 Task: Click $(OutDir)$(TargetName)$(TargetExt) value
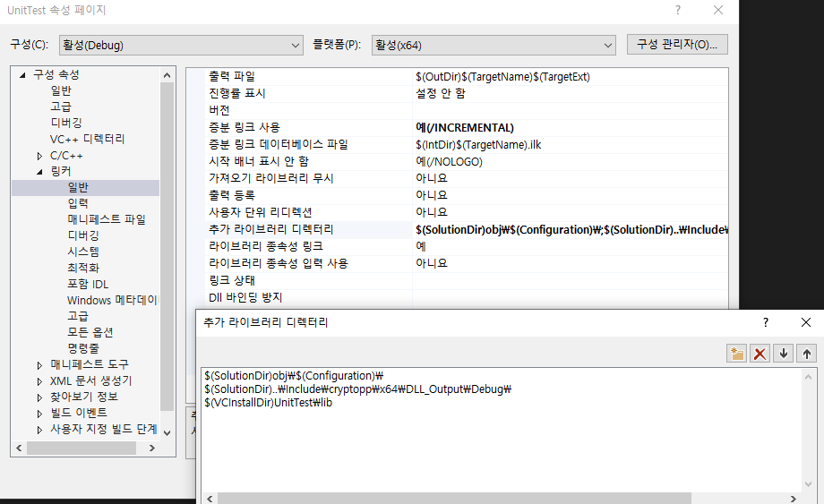(502, 77)
